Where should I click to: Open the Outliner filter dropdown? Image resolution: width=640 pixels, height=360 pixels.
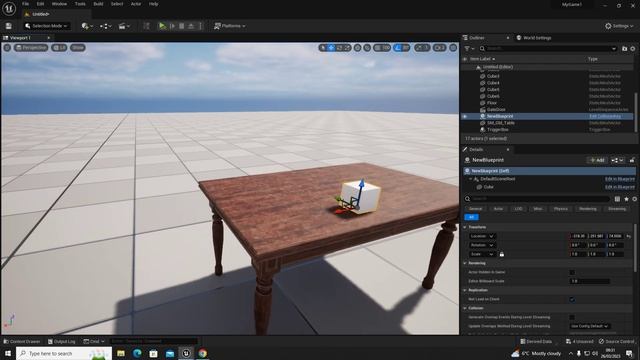click(469, 49)
